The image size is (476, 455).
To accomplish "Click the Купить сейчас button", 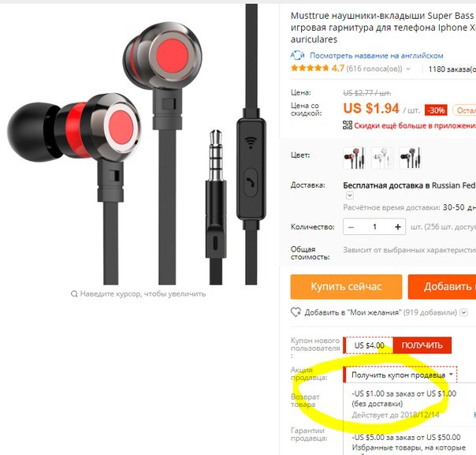I will coord(346,287).
